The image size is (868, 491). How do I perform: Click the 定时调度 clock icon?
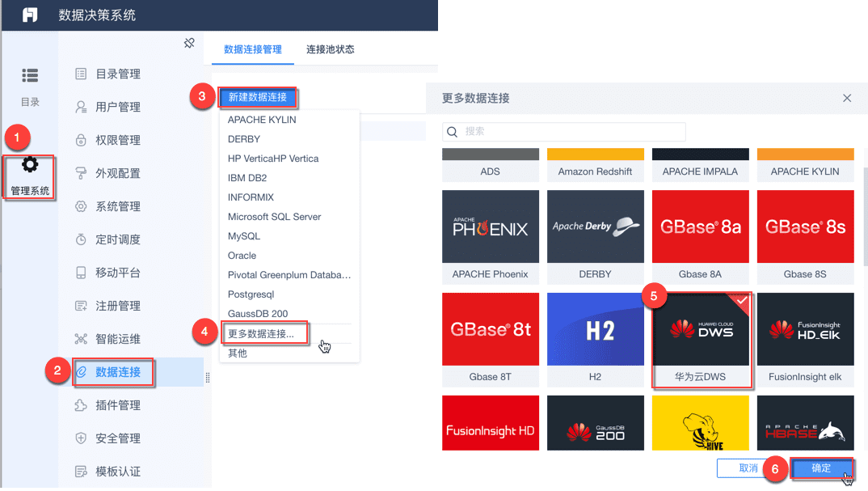click(x=81, y=239)
